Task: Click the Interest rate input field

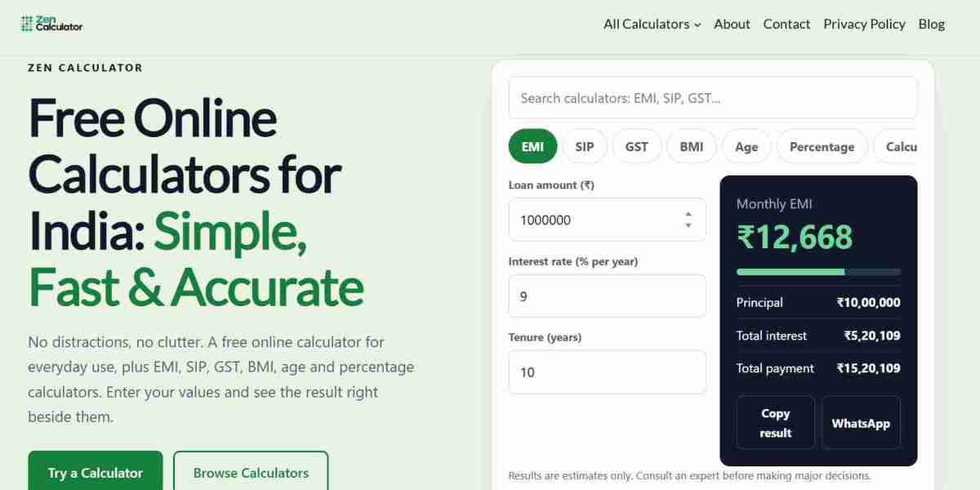Action: [x=608, y=296]
